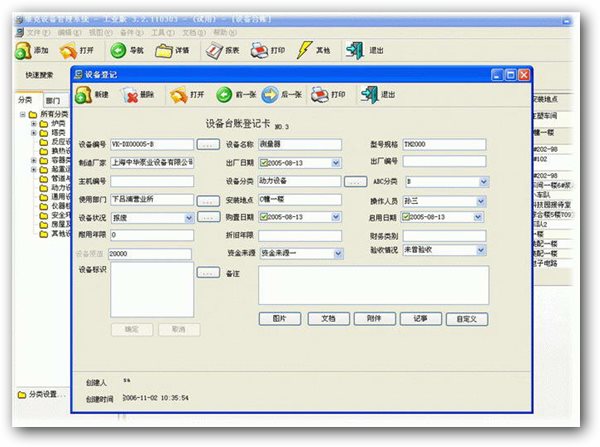Open the 设备状况 dropdown

coord(188,217)
